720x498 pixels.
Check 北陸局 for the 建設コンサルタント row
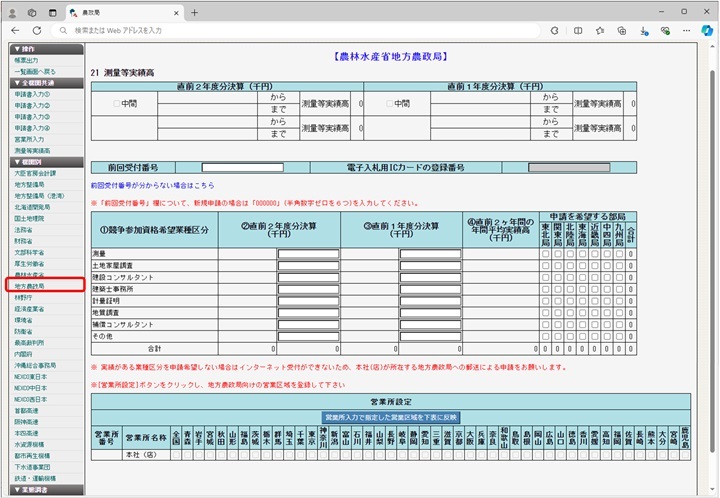pos(570,277)
